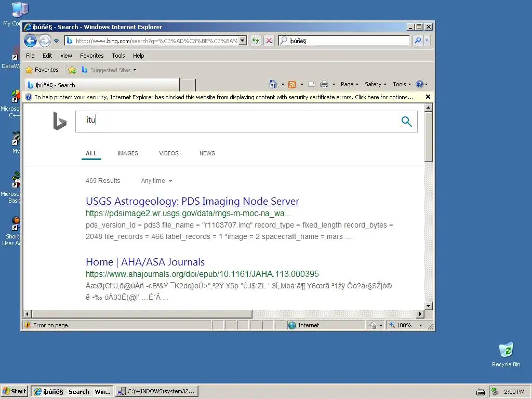Open the View menu
Screen dimensions: 532x399
tap(66, 56)
